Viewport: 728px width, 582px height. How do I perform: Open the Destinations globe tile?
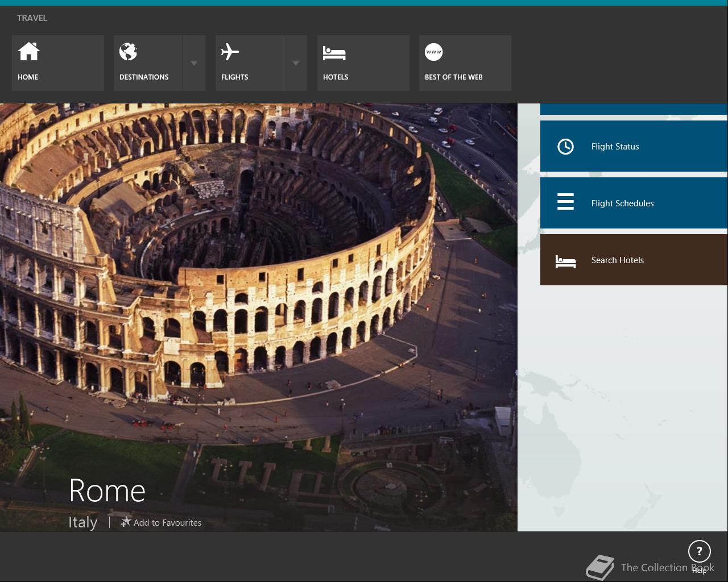point(148,63)
